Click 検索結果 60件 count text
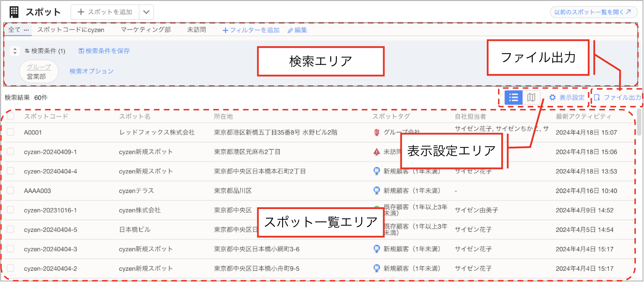This screenshot has height=282, width=644. pos(26,97)
